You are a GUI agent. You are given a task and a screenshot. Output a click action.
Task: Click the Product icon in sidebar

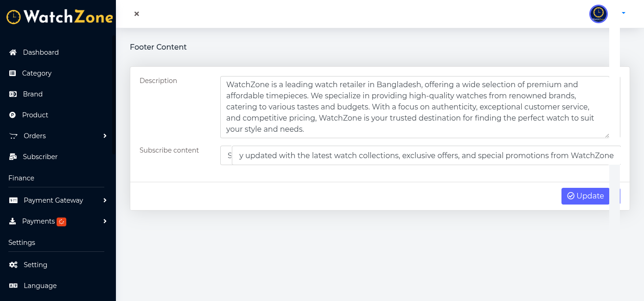pos(13,115)
